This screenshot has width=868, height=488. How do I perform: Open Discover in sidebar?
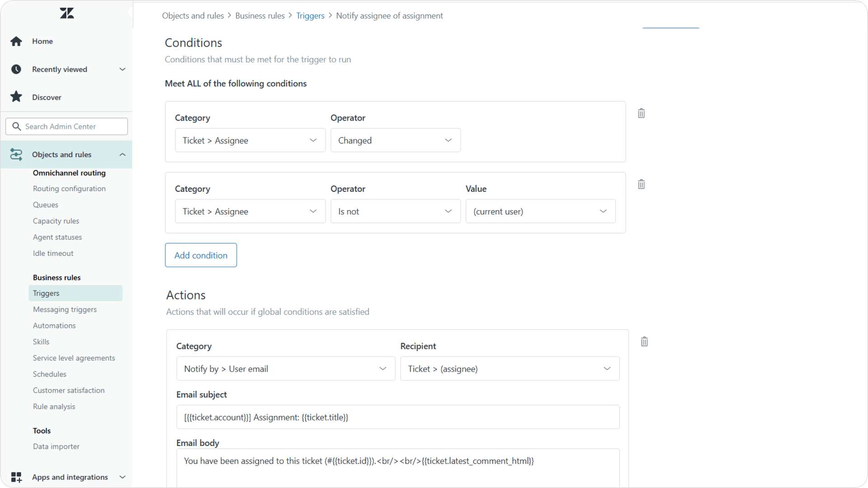pyautogui.click(x=47, y=97)
